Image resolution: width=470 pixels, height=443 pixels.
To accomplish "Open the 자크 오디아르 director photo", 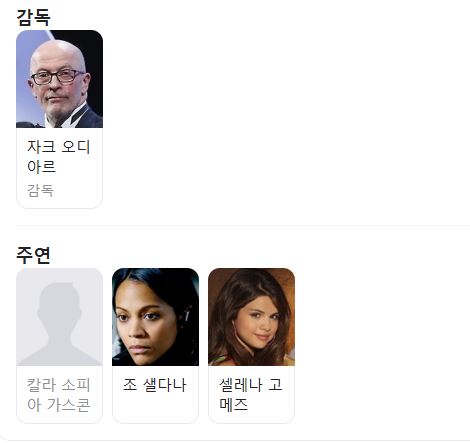I will [x=59, y=79].
